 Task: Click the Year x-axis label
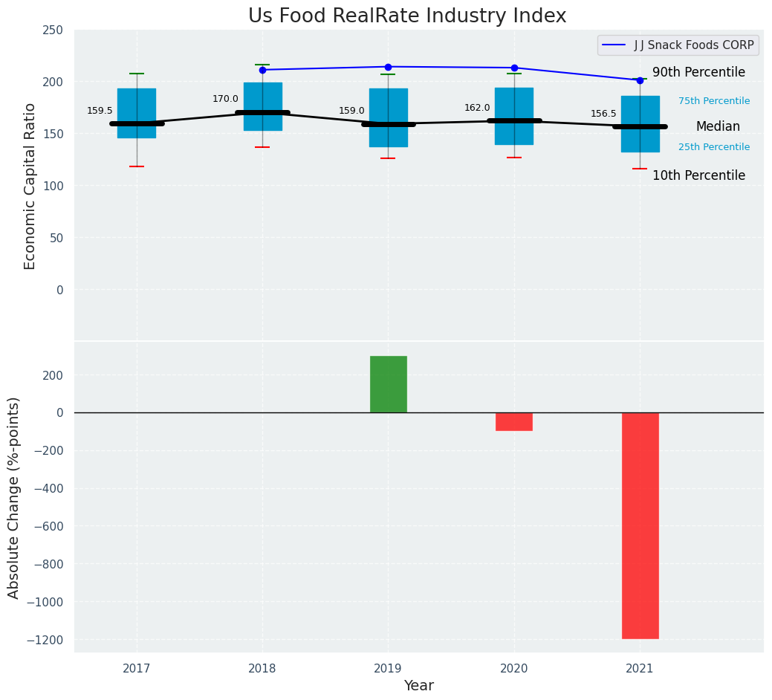click(418, 686)
